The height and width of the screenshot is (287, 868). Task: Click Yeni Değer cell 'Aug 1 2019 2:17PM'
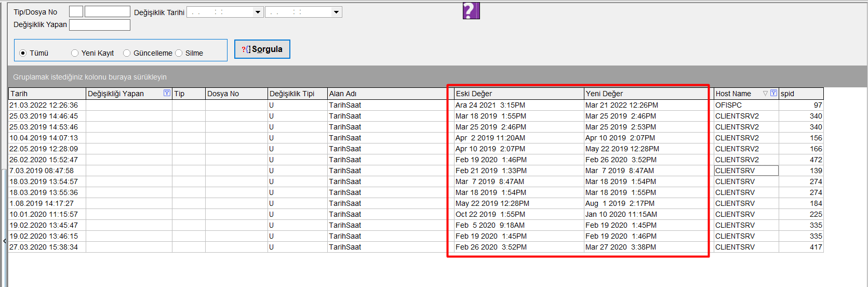649,203
